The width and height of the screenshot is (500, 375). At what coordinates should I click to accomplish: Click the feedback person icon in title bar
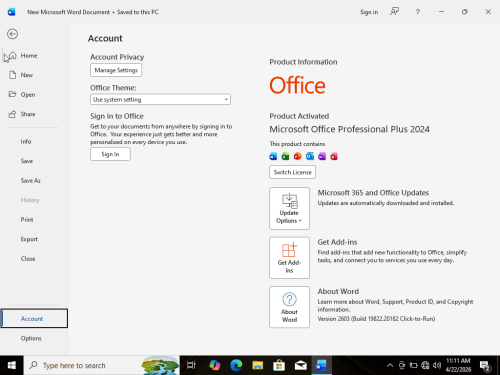395,12
